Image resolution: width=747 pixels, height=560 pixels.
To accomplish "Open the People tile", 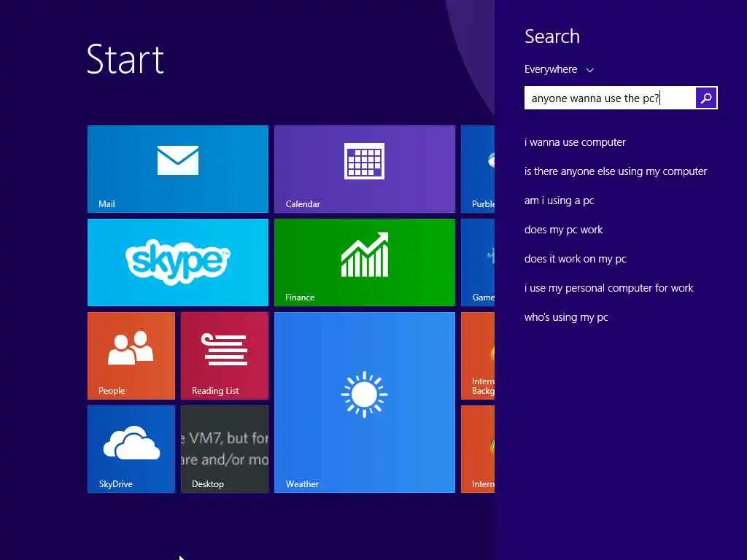I will point(131,356).
